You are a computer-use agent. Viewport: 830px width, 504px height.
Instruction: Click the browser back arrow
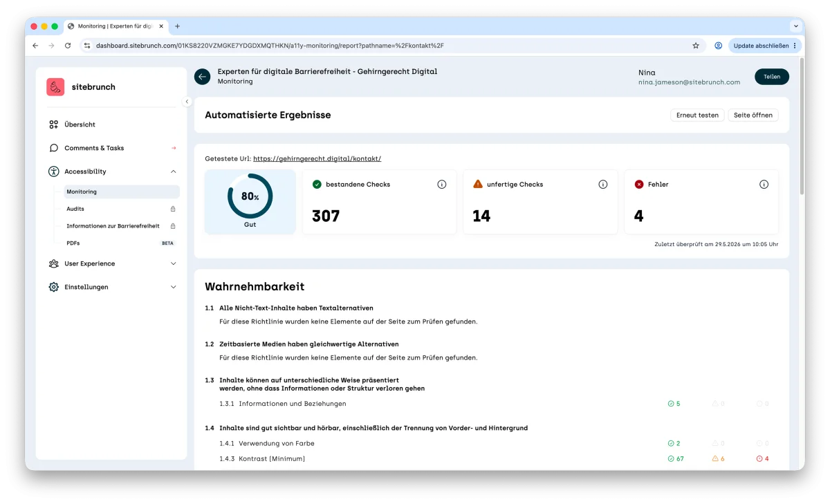click(x=35, y=46)
